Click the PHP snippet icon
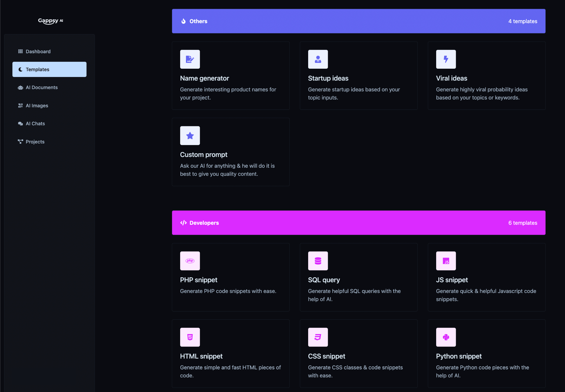The image size is (565, 392). coord(190,261)
